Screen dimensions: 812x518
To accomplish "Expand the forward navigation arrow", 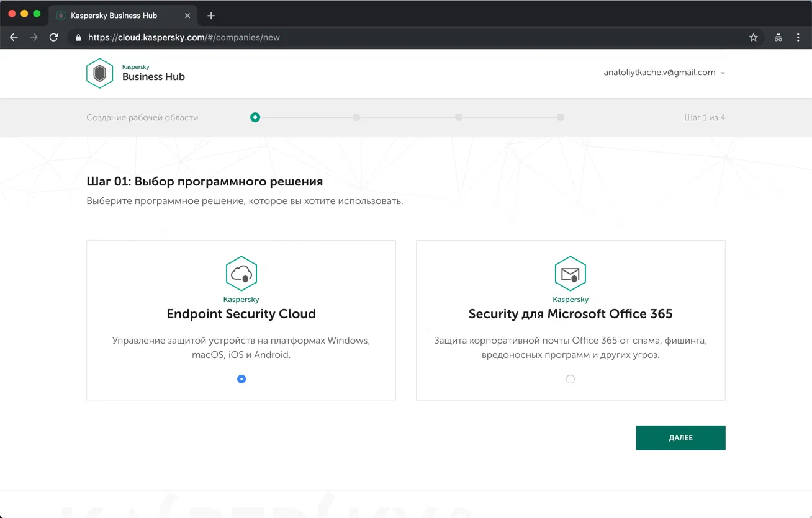I will coord(34,37).
